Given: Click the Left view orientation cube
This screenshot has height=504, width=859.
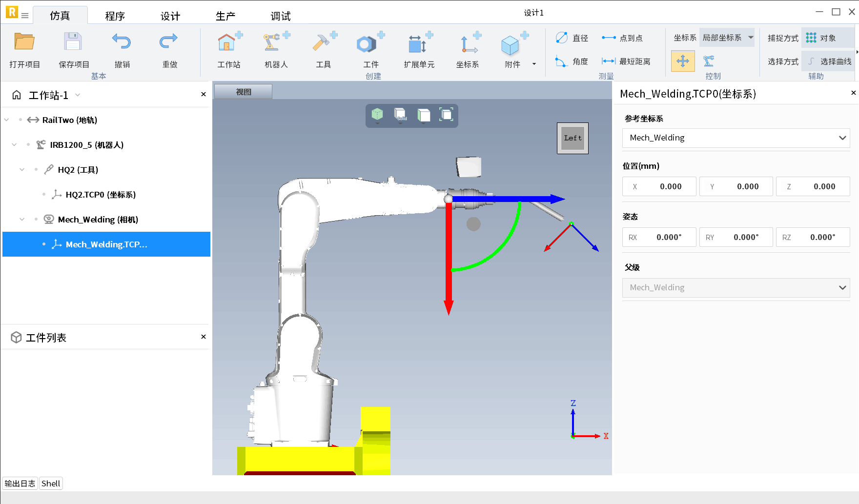Looking at the screenshot, I should click(573, 138).
